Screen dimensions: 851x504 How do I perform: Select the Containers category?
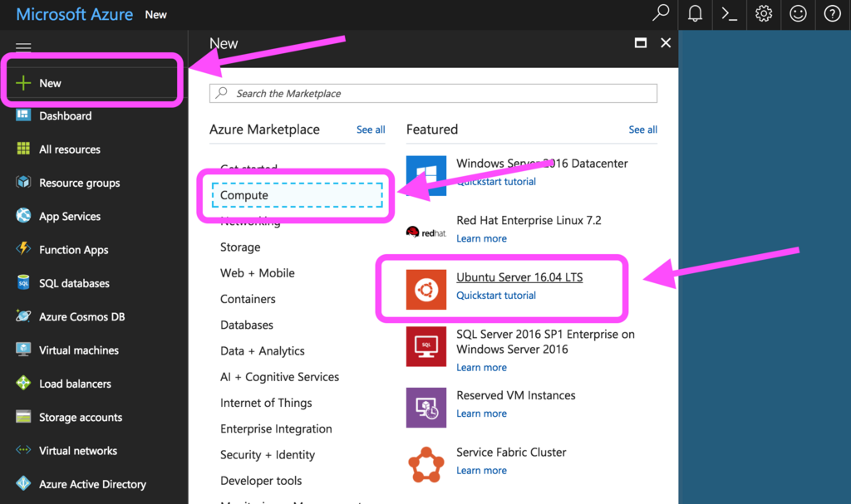(248, 299)
